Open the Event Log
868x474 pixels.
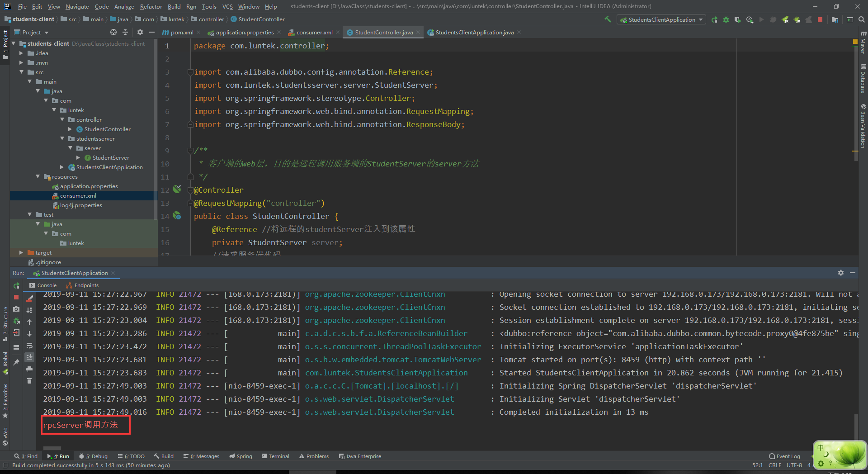coord(784,456)
